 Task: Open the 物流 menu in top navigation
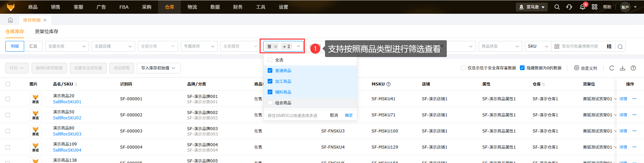click(x=192, y=7)
